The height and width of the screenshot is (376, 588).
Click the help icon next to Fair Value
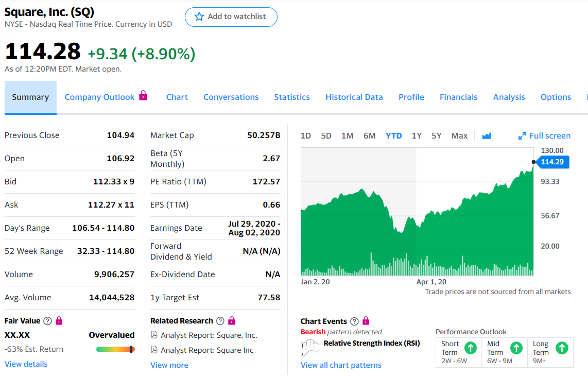pyautogui.click(x=47, y=321)
